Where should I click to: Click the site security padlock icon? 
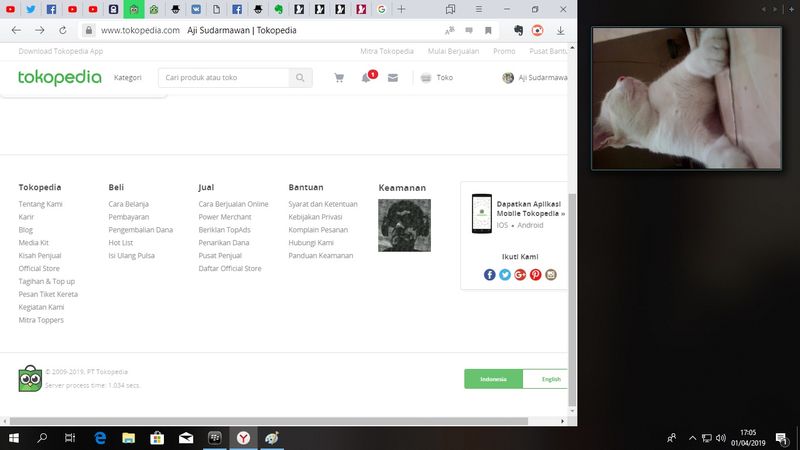pyautogui.click(x=89, y=30)
